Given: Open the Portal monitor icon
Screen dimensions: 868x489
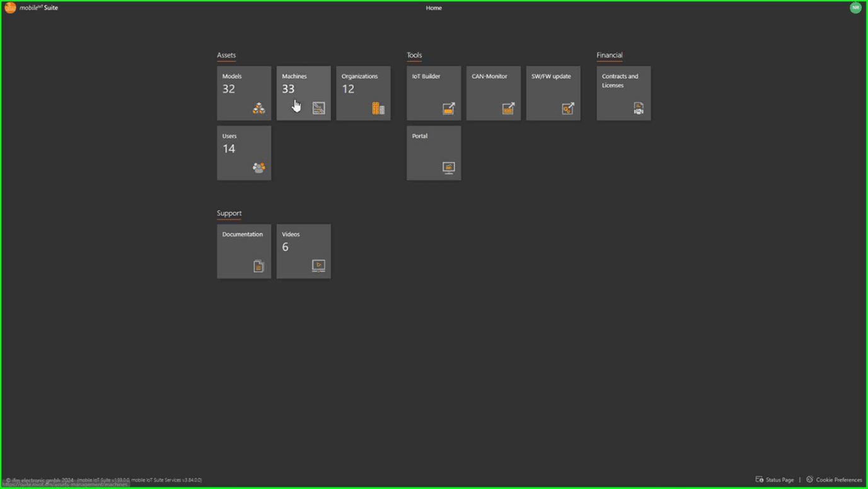Looking at the screenshot, I should click(x=448, y=168).
